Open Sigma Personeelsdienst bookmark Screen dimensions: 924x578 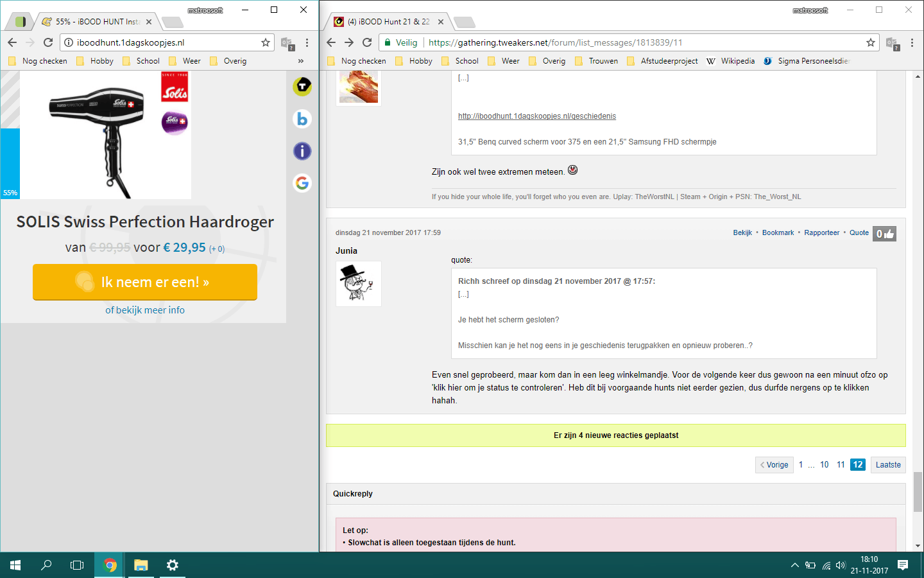click(807, 61)
